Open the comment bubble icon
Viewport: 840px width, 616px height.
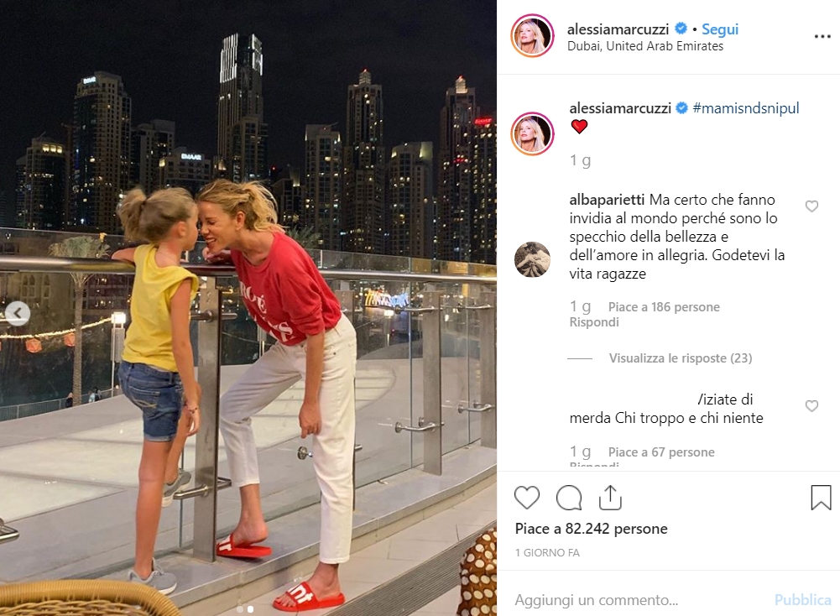coord(569,498)
